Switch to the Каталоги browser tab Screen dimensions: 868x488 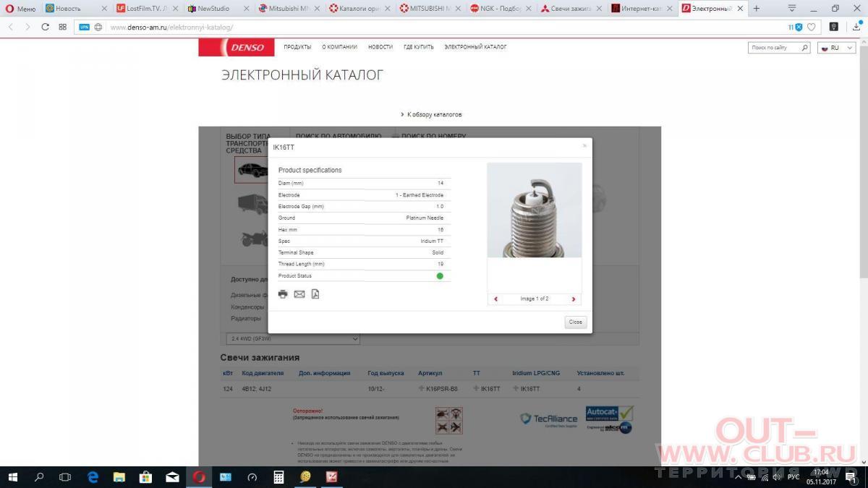359,9
